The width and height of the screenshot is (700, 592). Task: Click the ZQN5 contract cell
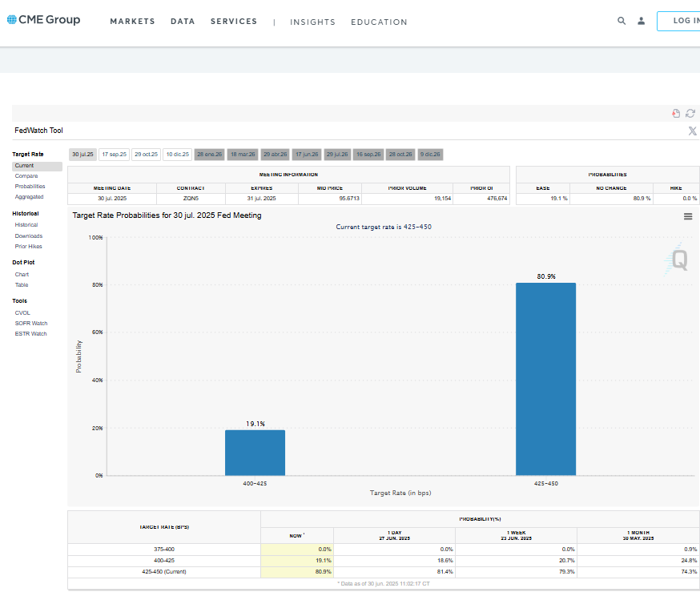(191, 199)
